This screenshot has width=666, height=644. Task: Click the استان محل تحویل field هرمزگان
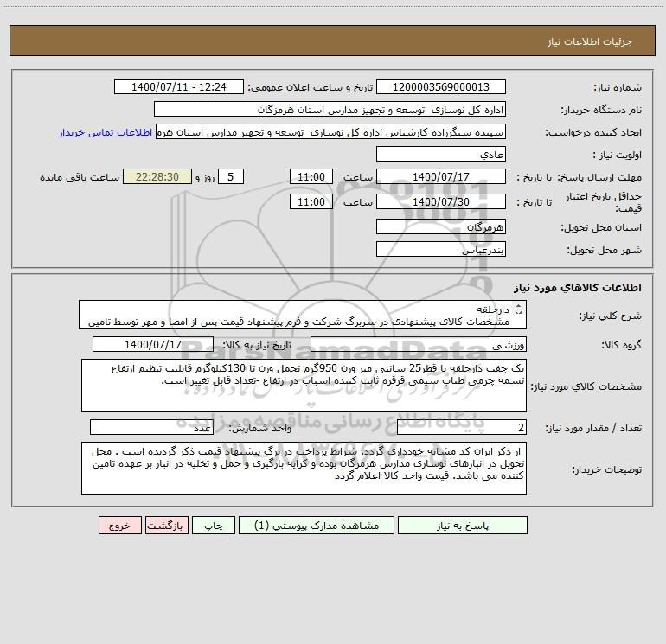tap(441, 226)
